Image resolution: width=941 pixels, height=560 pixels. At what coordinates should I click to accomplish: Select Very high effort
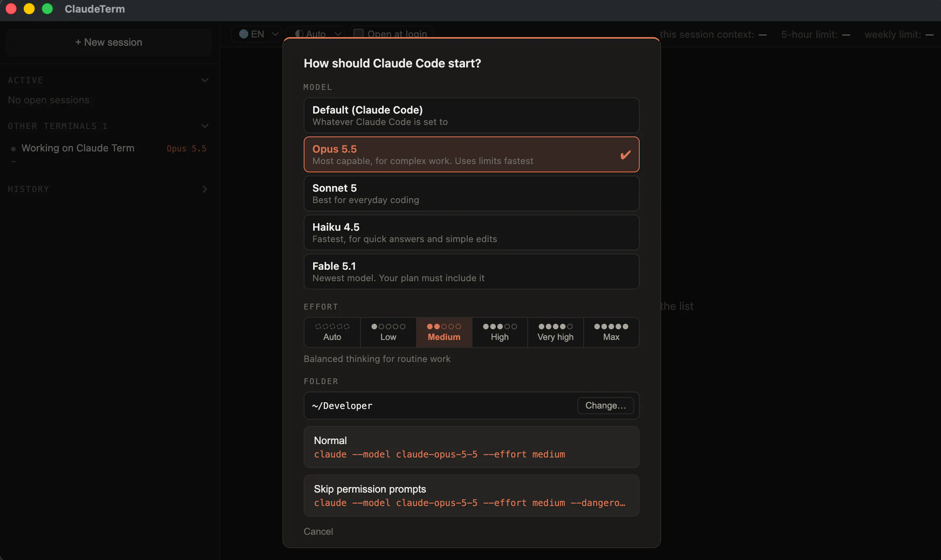pyautogui.click(x=555, y=332)
